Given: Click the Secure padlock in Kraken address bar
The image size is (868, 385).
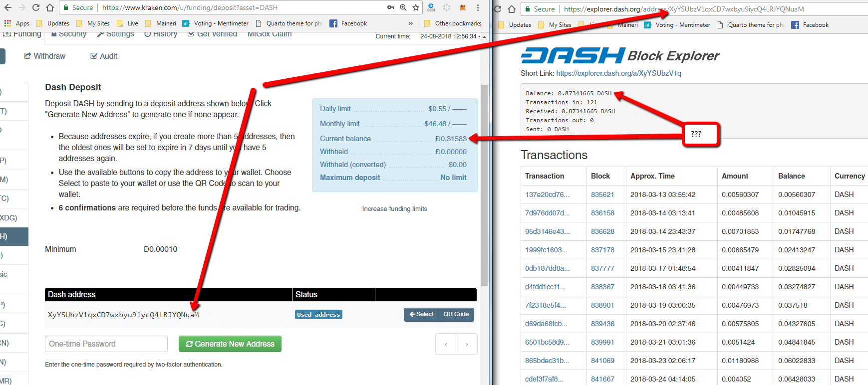Looking at the screenshot, I should [x=78, y=7].
